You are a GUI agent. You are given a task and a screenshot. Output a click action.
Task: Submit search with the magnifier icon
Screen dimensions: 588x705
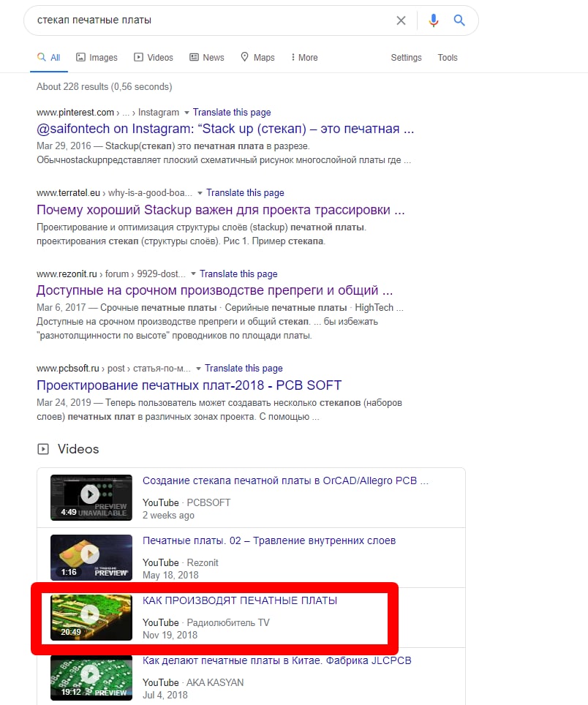click(x=459, y=20)
